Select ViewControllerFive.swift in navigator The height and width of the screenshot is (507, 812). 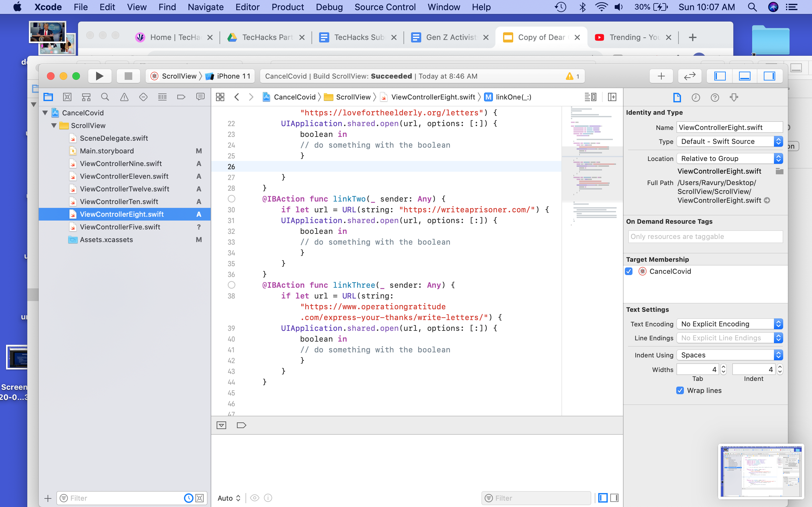tap(120, 227)
